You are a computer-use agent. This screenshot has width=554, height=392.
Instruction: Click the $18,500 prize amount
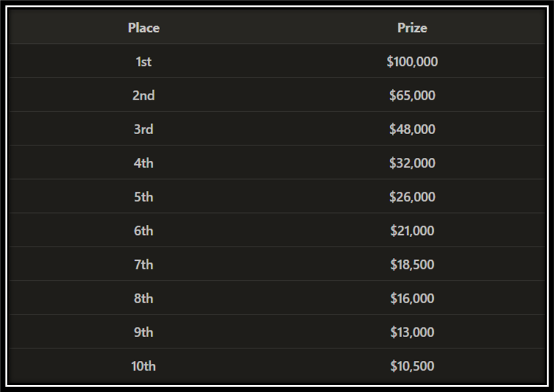pyautogui.click(x=412, y=265)
